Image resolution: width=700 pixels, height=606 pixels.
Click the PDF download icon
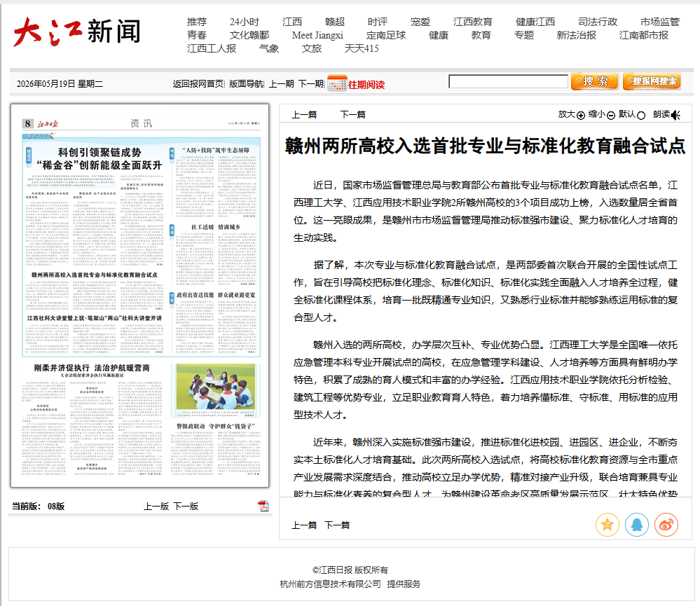click(263, 506)
